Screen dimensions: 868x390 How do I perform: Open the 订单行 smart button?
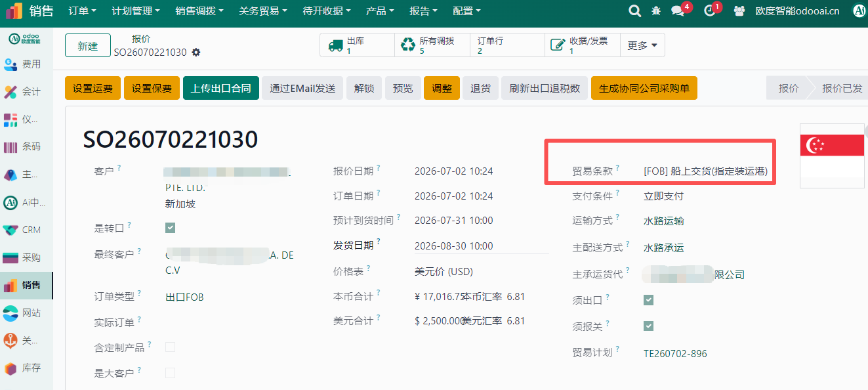pos(506,45)
